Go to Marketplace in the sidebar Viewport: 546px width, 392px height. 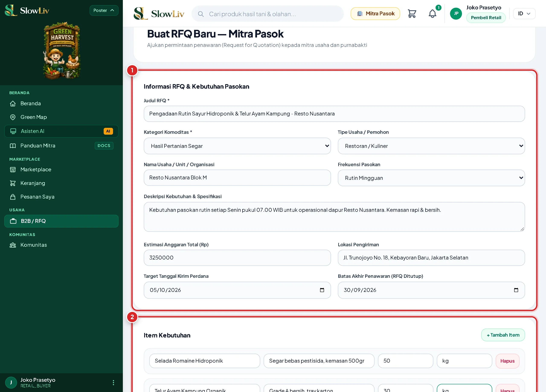[61, 170]
